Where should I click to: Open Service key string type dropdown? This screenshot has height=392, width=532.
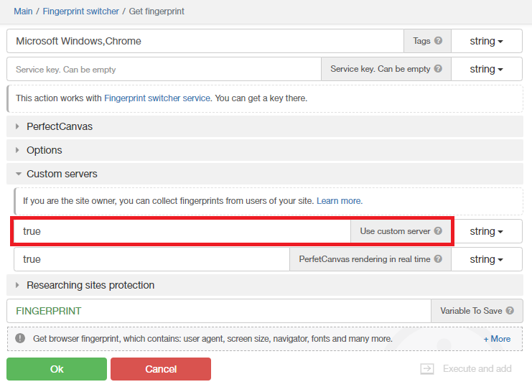pyautogui.click(x=486, y=69)
